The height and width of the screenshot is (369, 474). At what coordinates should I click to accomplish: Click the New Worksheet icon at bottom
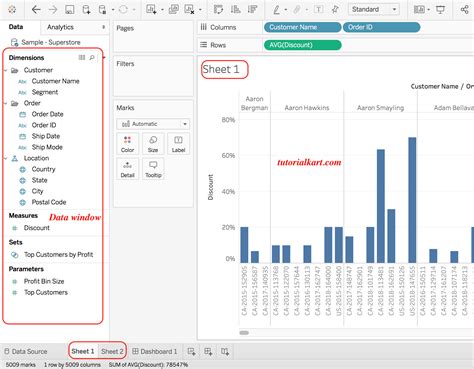(191, 351)
